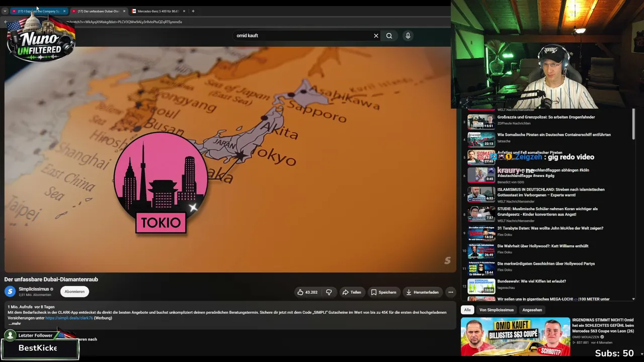Play 'STUDIE: Muslimische Schüler' playlist video
This screenshot has height=362, width=644.
[x=547, y=212]
